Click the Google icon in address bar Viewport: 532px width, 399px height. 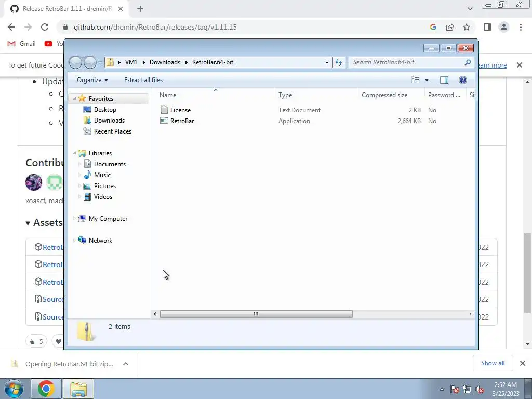click(433, 27)
